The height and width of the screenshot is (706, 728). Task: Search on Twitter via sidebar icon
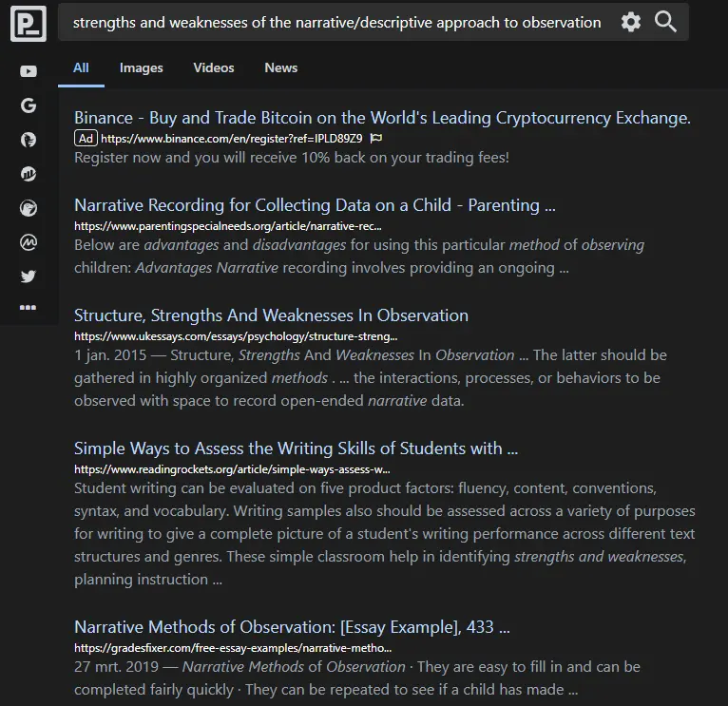tap(29, 277)
